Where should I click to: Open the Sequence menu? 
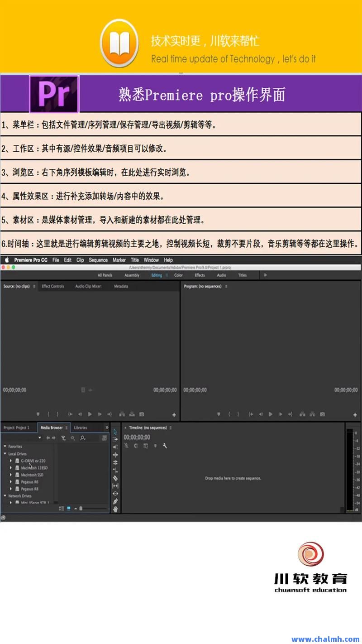click(98, 260)
